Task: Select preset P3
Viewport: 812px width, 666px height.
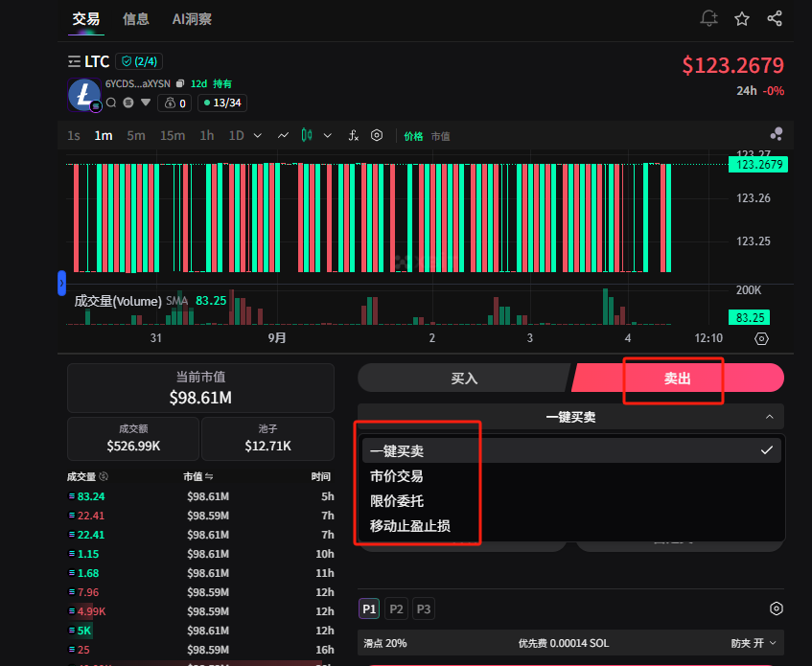Action: (424, 609)
